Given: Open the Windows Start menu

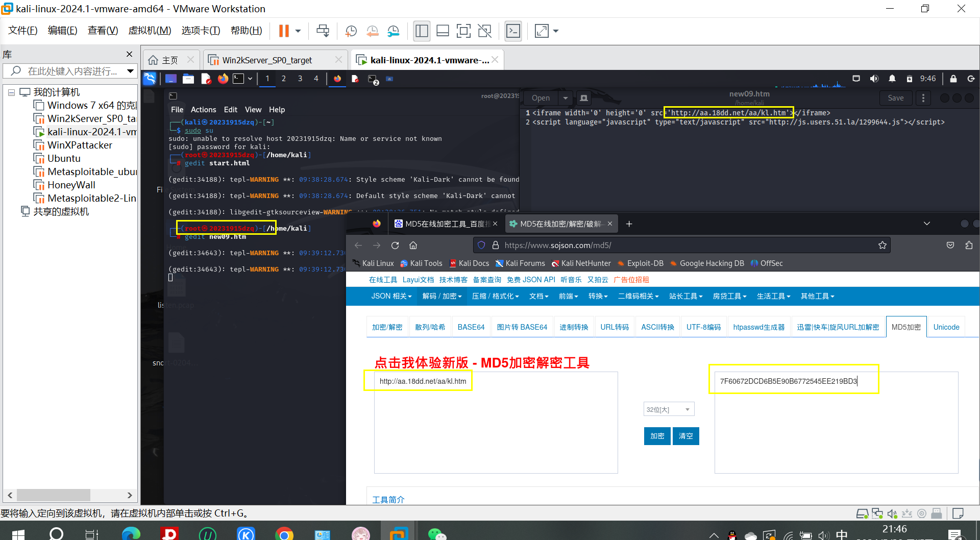Looking at the screenshot, I should [x=18, y=534].
